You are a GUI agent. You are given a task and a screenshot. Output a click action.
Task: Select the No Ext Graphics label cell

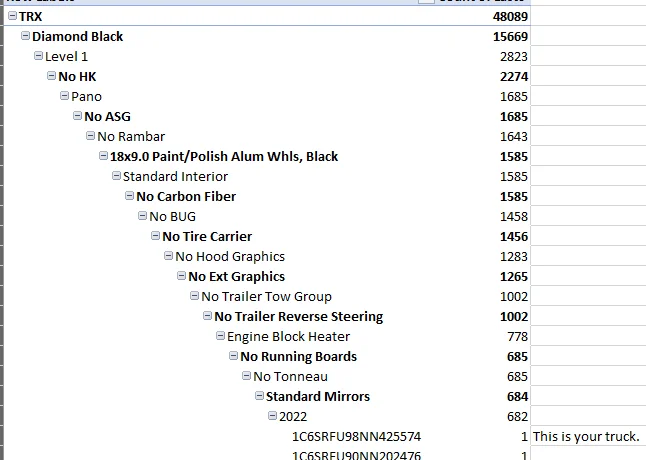point(236,276)
